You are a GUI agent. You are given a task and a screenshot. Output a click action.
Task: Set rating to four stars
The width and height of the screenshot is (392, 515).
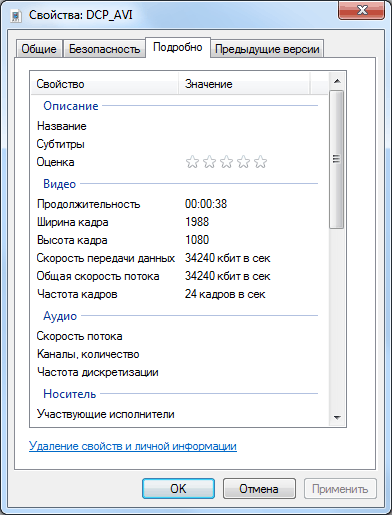point(243,162)
